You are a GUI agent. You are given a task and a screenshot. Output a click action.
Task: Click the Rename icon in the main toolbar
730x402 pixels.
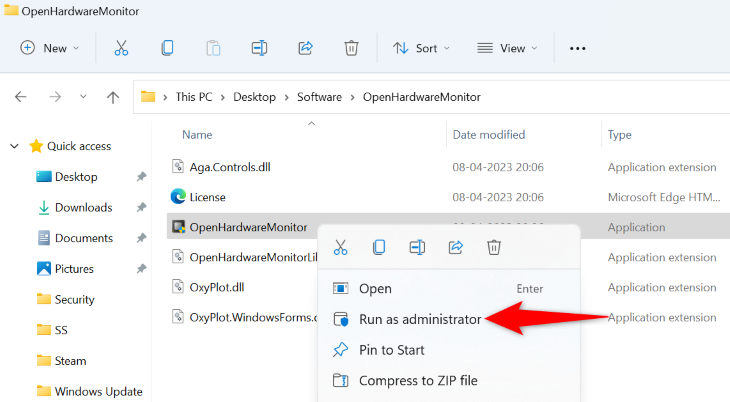(x=259, y=48)
